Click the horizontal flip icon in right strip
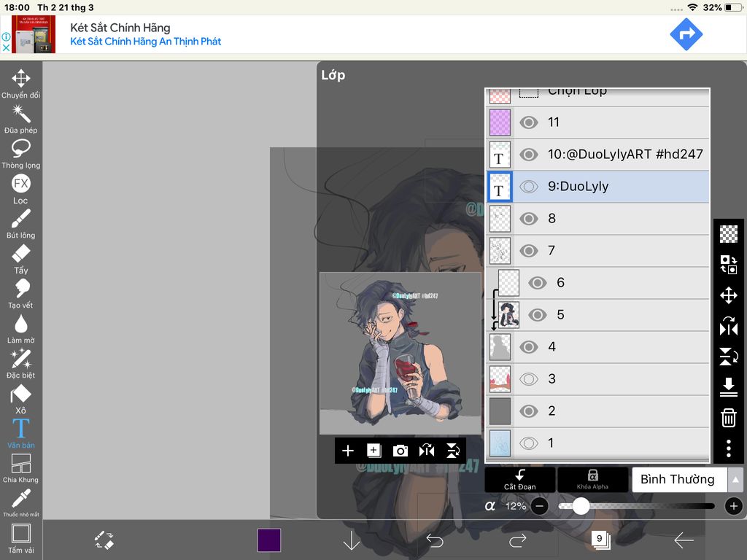Image resolution: width=747 pixels, height=560 pixels. (x=729, y=326)
